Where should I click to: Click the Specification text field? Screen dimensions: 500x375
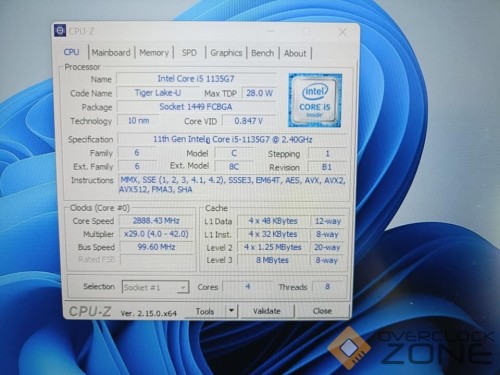232,139
